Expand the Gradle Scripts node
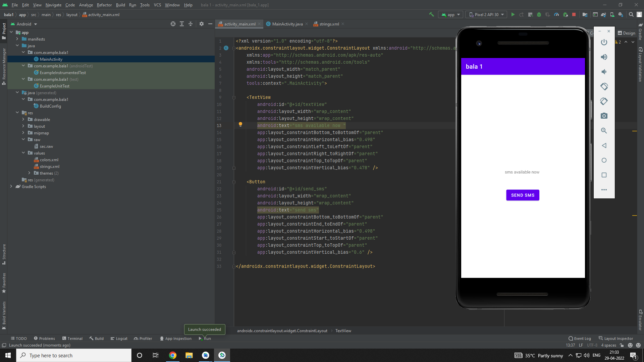 [11, 187]
